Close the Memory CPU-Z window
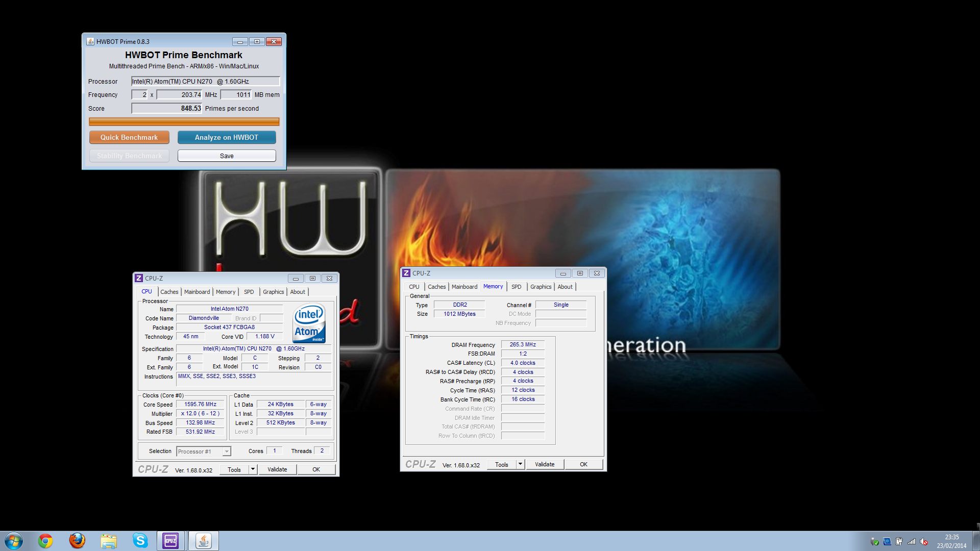The height and width of the screenshot is (551, 980). point(597,273)
